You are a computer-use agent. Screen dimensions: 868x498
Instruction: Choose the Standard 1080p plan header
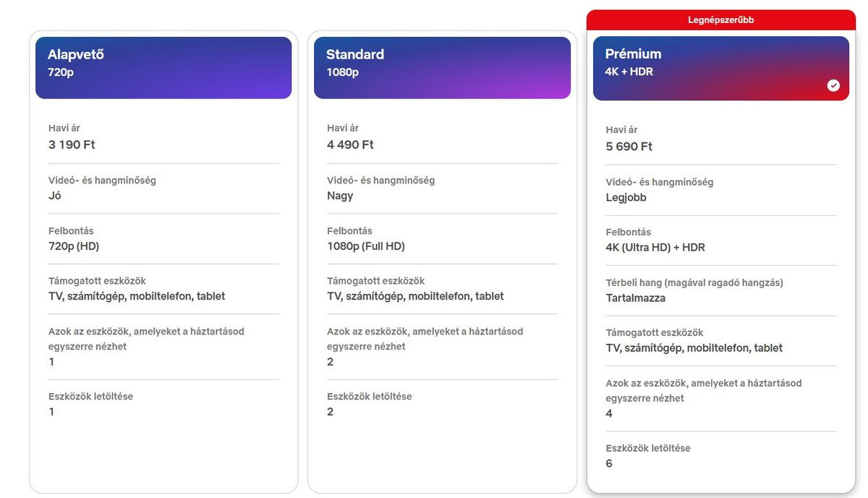click(x=442, y=67)
